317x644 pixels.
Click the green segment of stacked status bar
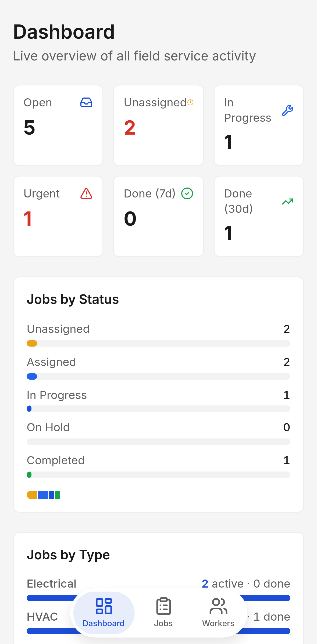[x=57, y=495]
